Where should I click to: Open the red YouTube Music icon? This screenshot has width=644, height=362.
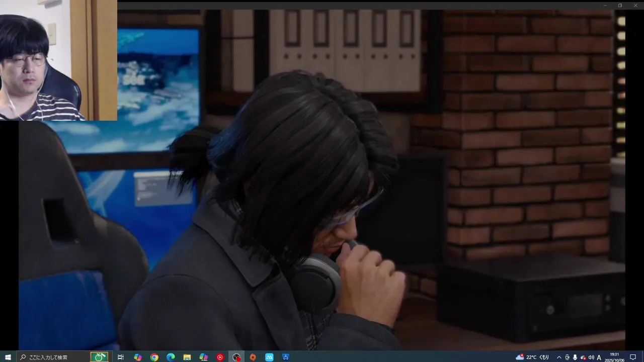220,357
